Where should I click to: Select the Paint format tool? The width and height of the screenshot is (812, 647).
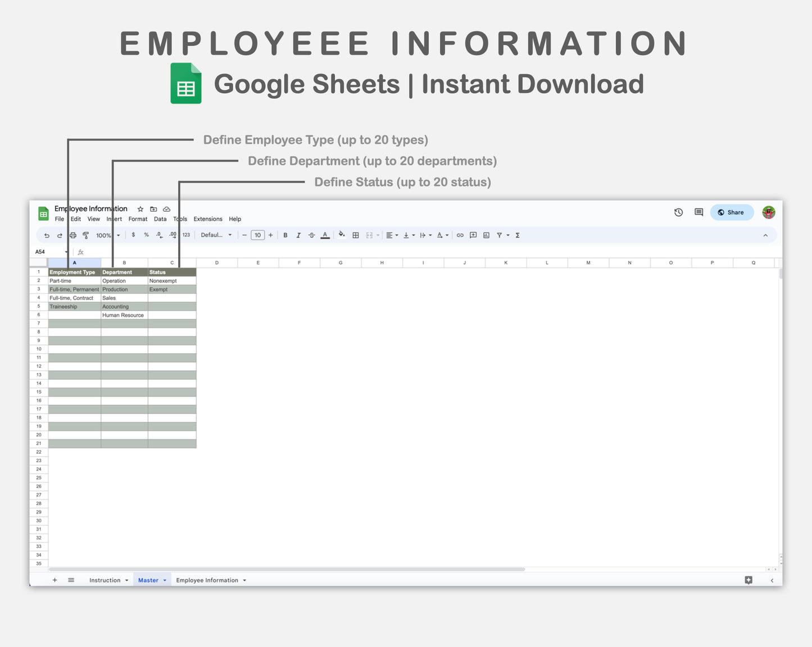(x=86, y=235)
